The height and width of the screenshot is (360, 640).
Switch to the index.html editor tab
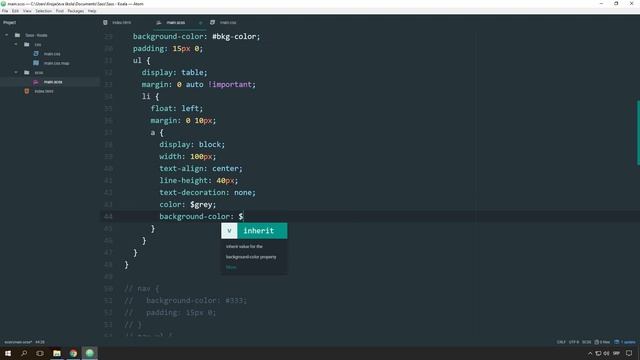click(x=122, y=23)
